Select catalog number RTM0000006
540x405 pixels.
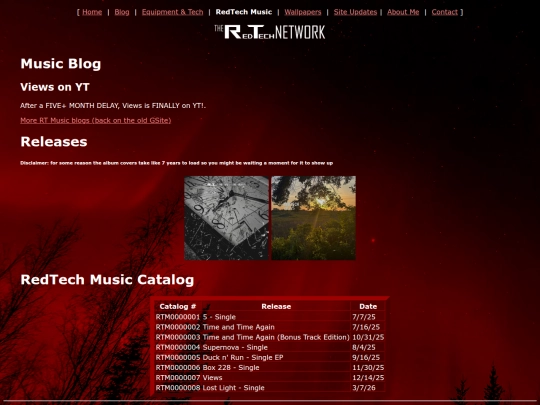[178, 367]
